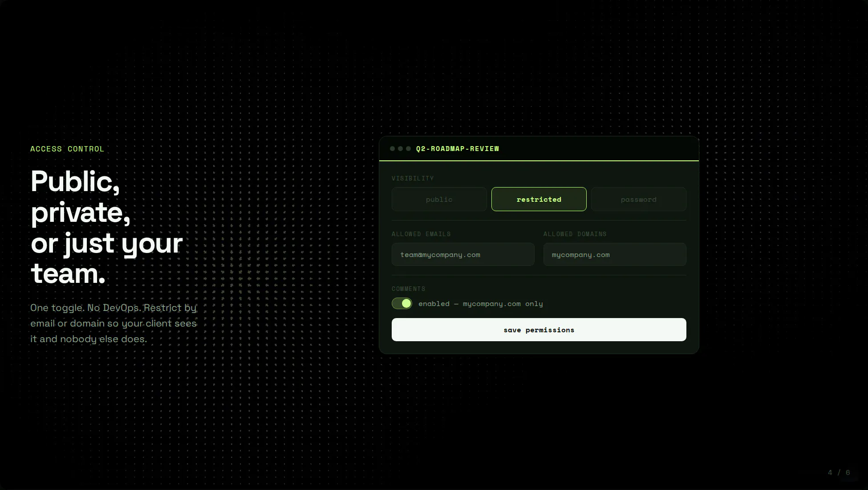The image size is (868, 490).
Task: Select the public visibility option
Action: [439, 199]
